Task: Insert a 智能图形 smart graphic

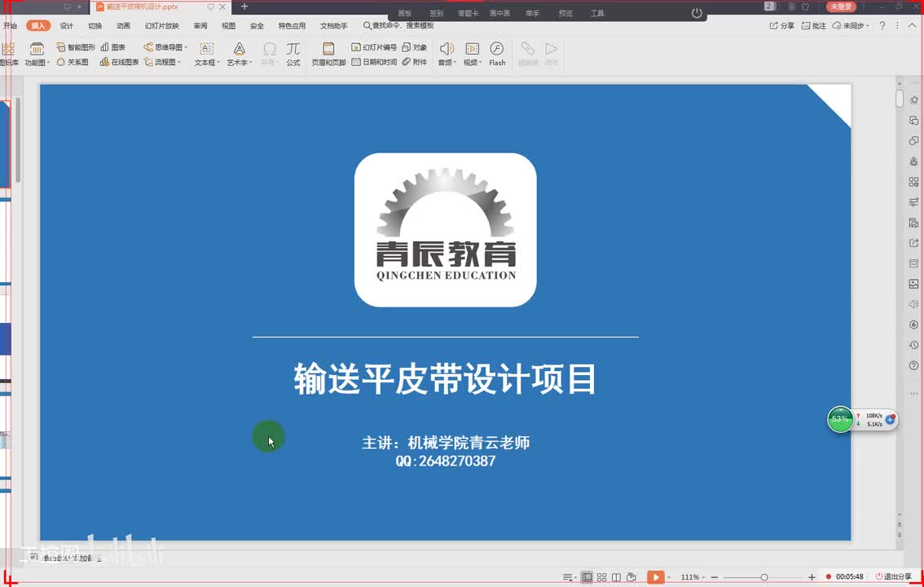Action: coord(76,47)
